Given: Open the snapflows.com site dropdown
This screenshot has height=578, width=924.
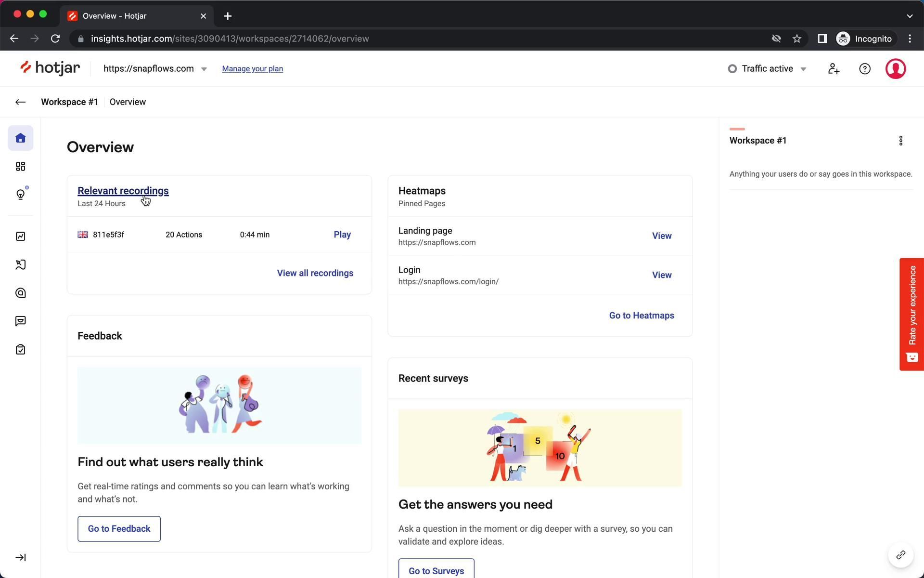Looking at the screenshot, I should pos(155,69).
